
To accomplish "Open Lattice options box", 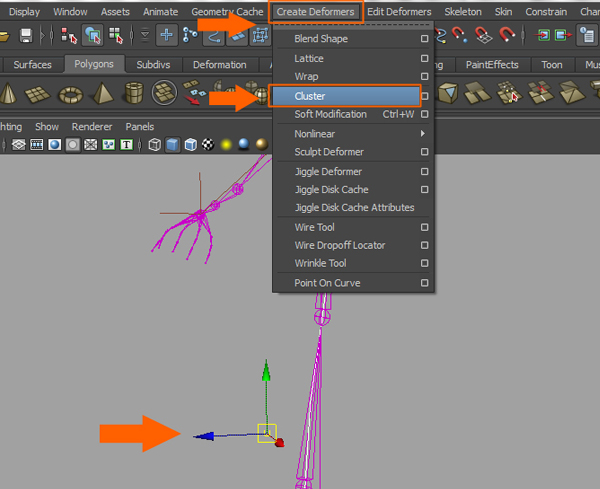I will tap(424, 59).
